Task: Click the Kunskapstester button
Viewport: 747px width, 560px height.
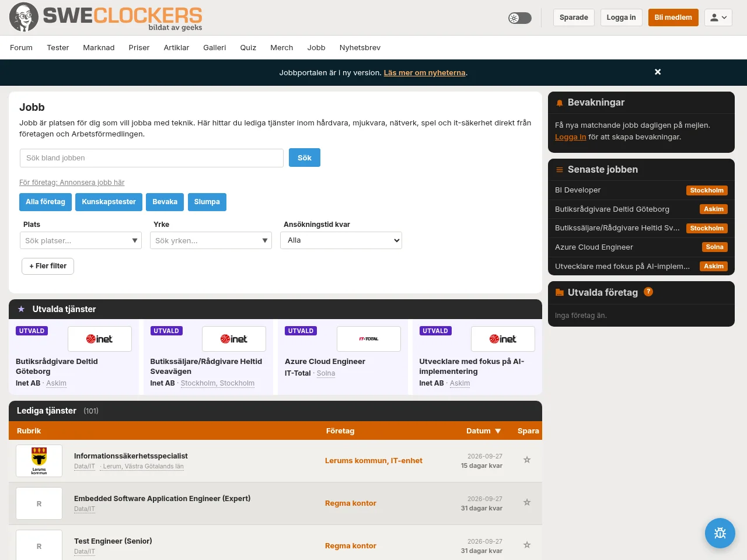Action: 109,202
